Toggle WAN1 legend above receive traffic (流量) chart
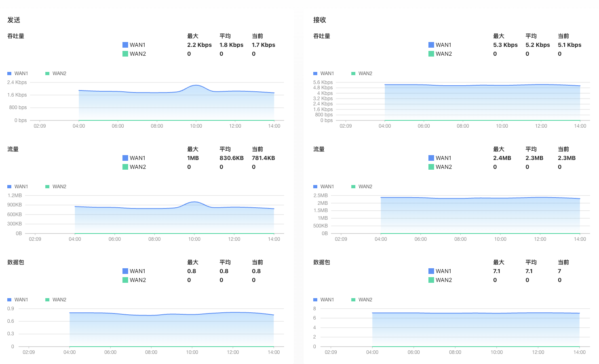This screenshot has width=599, height=364. pos(324,187)
